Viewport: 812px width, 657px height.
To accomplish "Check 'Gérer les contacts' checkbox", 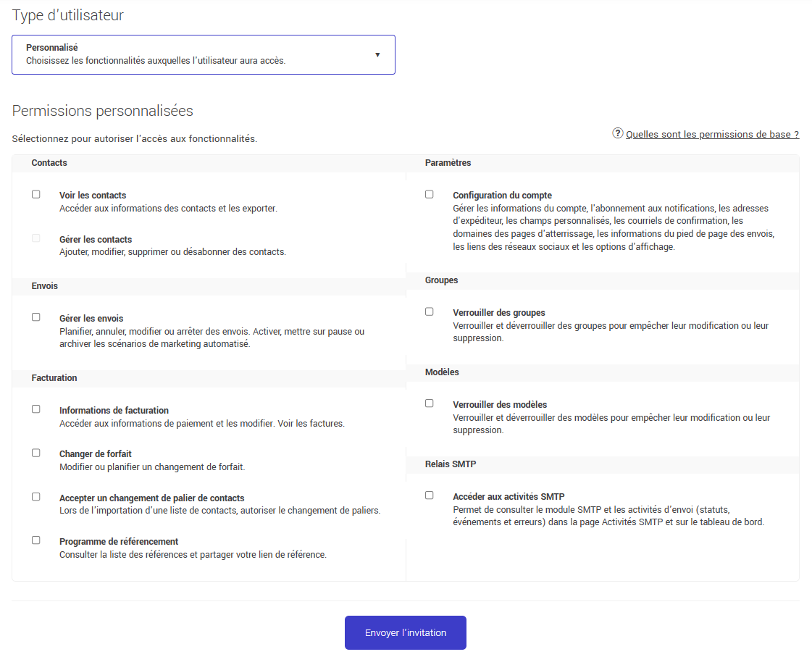I will tap(35, 238).
